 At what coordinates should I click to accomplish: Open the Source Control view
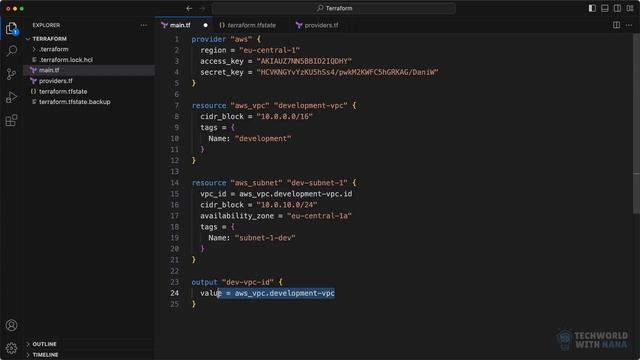[11, 74]
